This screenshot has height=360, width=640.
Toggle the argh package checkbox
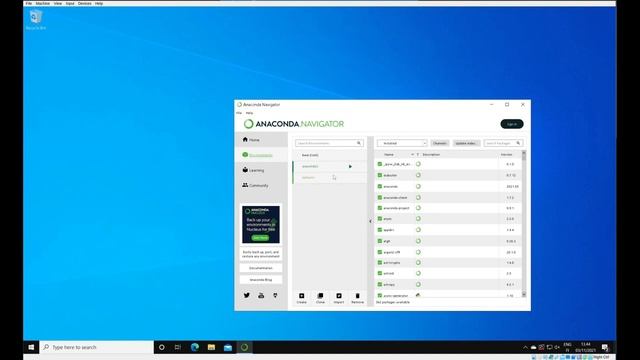point(380,241)
